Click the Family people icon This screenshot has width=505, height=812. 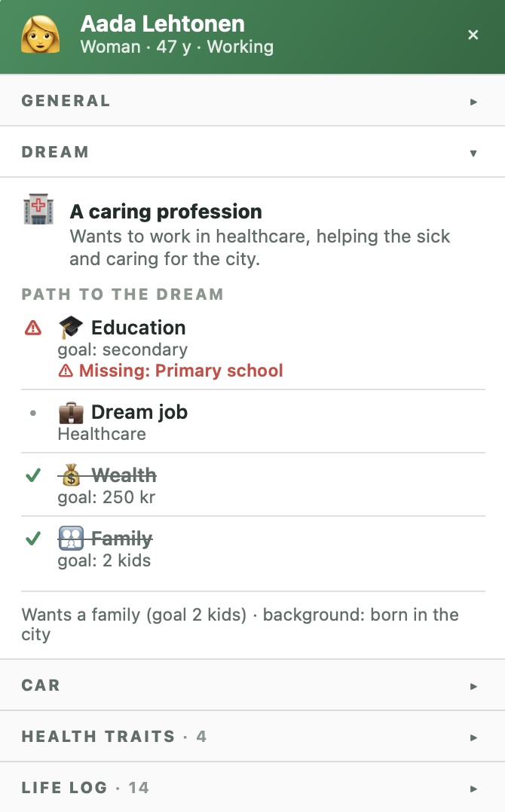point(71,539)
